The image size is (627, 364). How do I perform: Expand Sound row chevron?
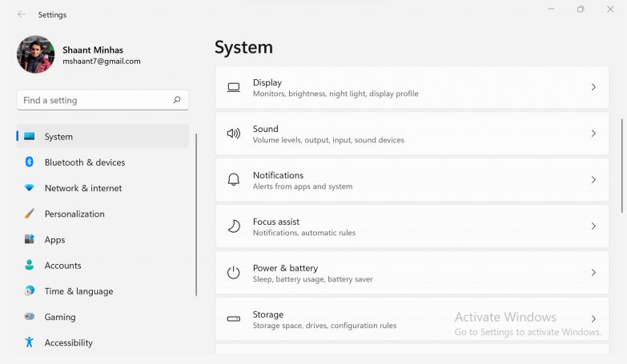[x=593, y=134]
